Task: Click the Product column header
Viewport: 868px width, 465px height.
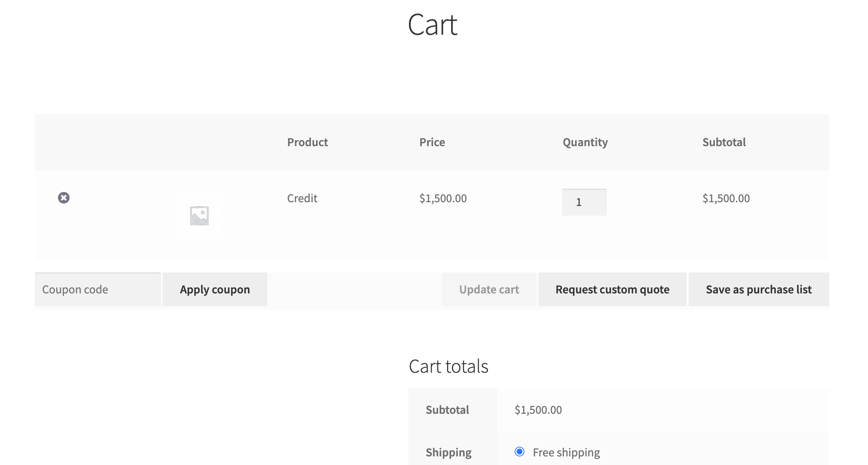Action: (307, 142)
